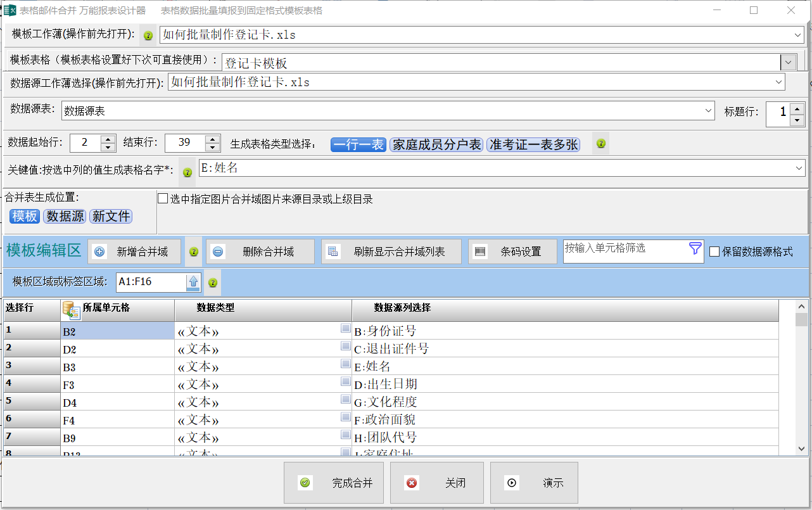The image size is (812, 510).
Task: Click small box icon in F3 row
Action: pyautogui.click(x=345, y=381)
